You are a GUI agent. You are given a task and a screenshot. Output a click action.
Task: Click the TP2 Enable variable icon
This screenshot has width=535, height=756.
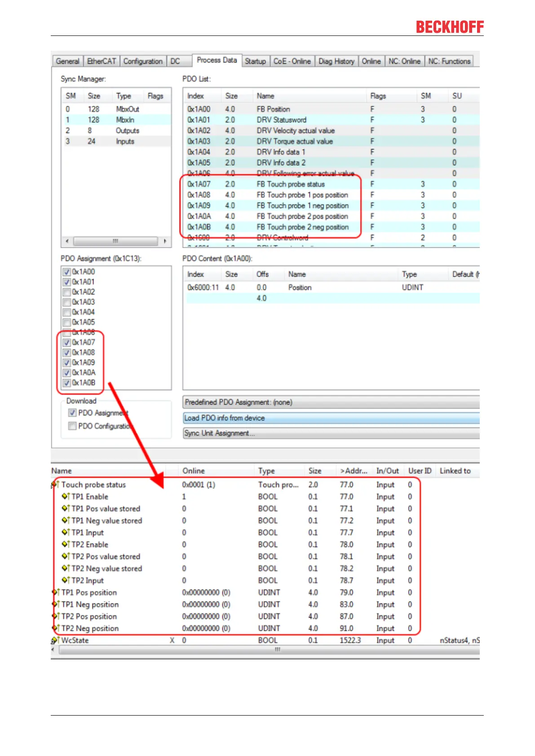tap(66, 545)
